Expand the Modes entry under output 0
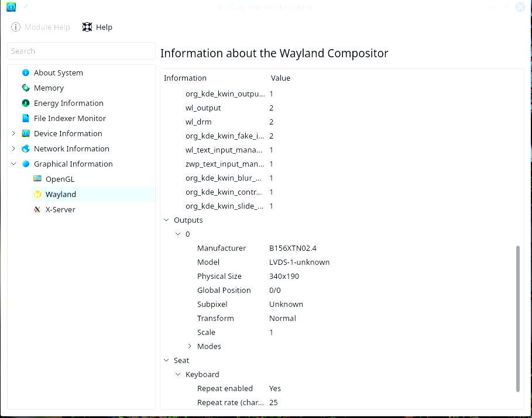The image size is (532, 418). 190,347
